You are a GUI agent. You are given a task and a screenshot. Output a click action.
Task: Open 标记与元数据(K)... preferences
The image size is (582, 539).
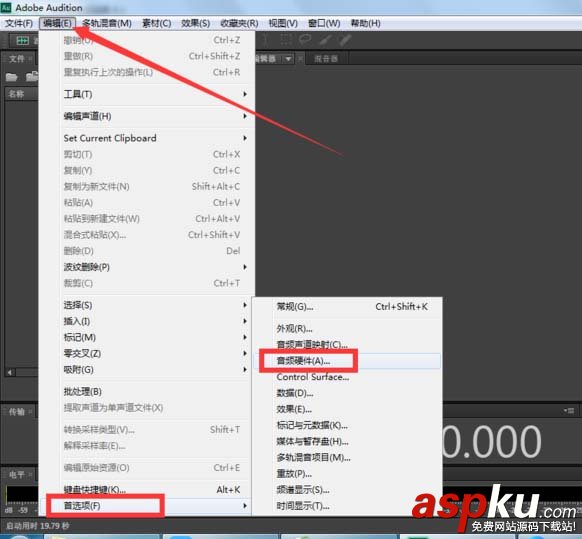pyautogui.click(x=347, y=425)
